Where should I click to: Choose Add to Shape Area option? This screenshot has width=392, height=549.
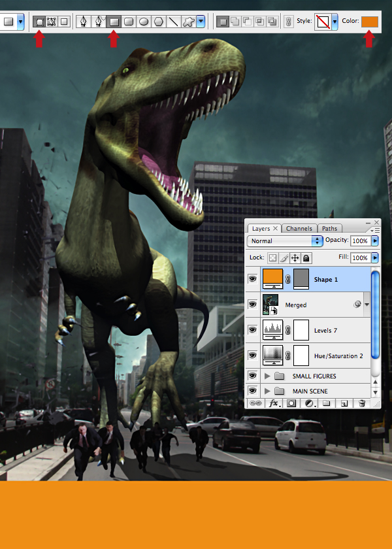tap(235, 22)
